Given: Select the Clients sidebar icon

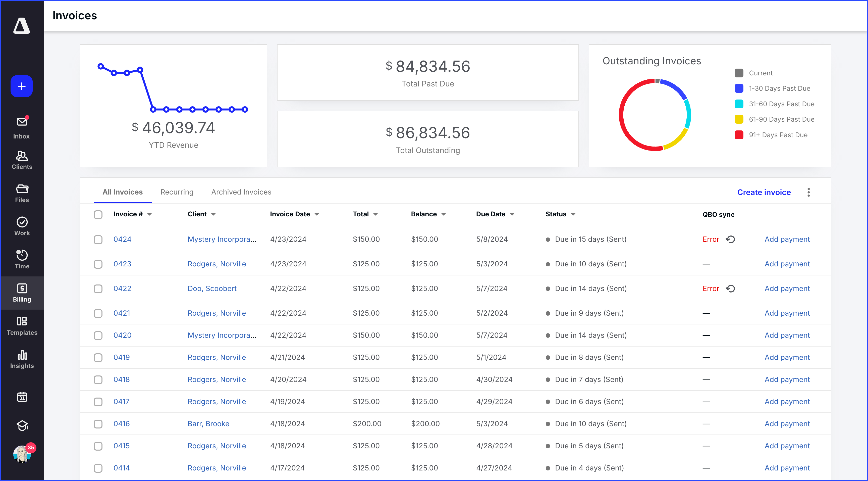Looking at the screenshot, I should 21,159.
